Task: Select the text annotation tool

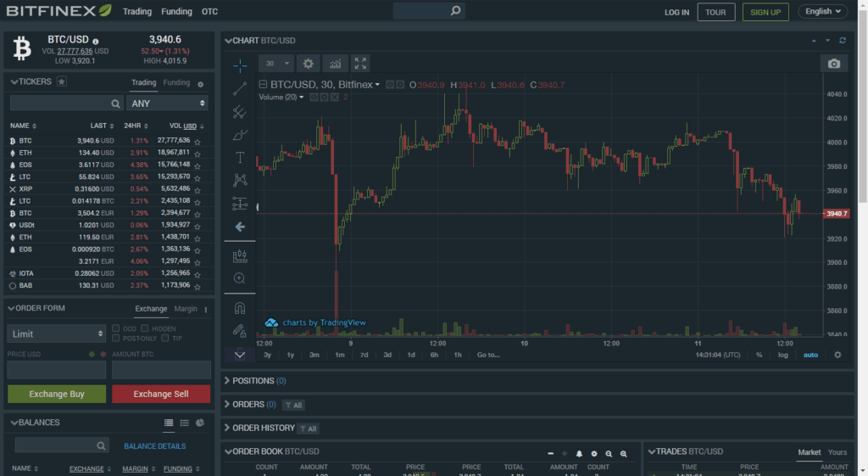Action: click(240, 157)
